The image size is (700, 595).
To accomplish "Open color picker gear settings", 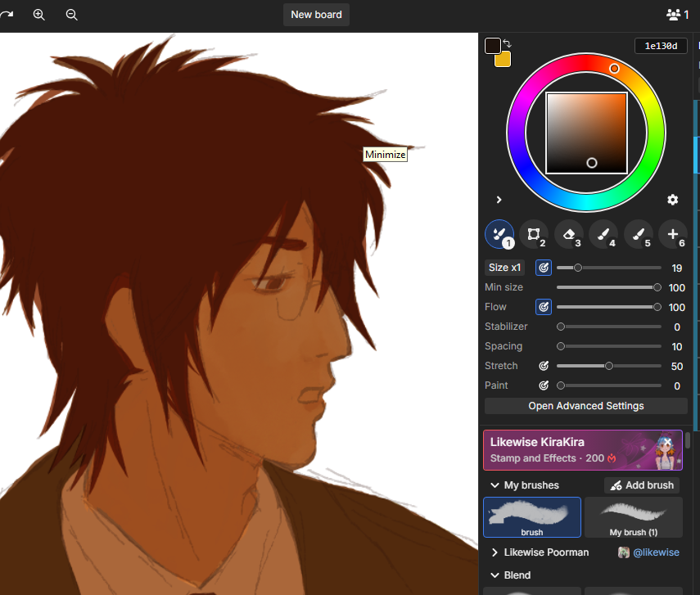I will click(x=672, y=200).
